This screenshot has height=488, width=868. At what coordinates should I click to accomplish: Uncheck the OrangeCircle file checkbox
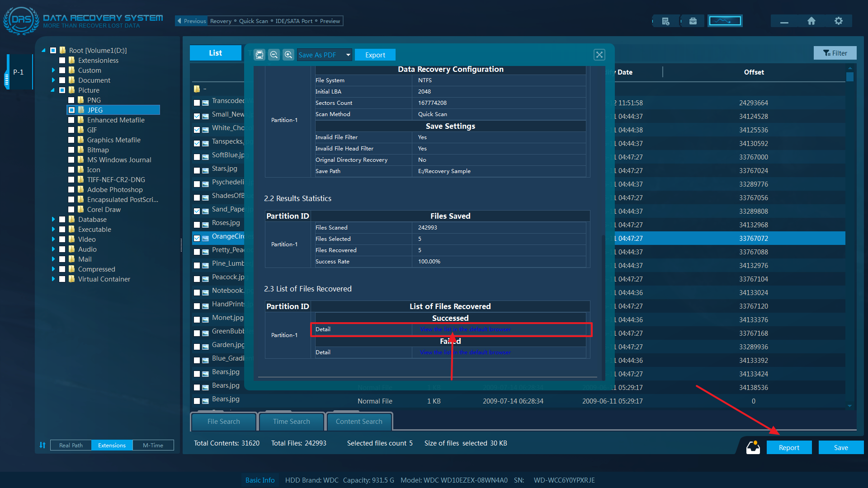pyautogui.click(x=197, y=238)
